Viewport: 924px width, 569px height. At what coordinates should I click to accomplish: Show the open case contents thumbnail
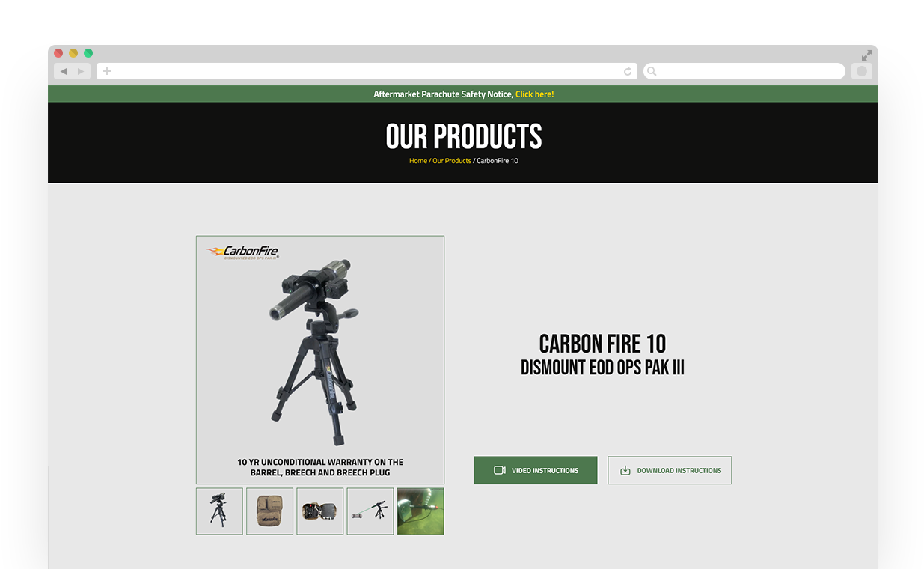click(319, 511)
